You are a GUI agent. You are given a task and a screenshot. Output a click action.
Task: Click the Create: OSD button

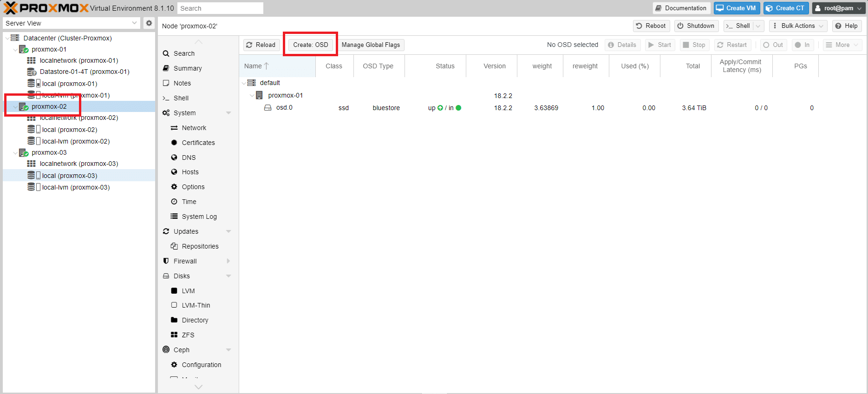[x=311, y=45]
